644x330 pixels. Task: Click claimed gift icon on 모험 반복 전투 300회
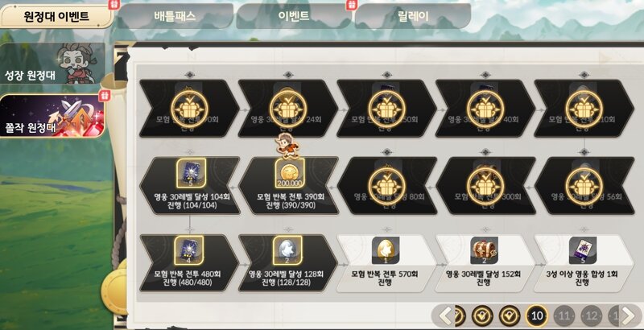click(485, 186)
